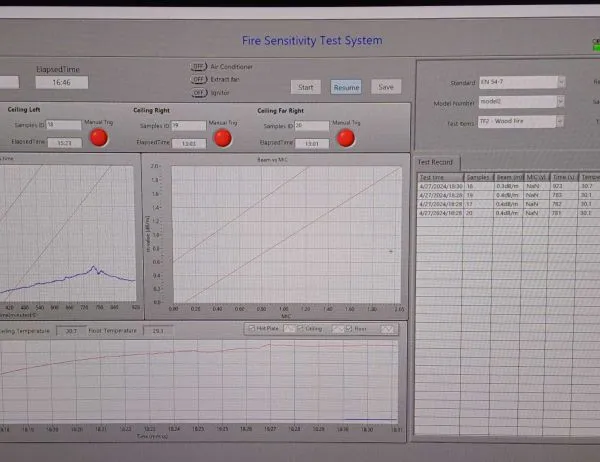The height and width of the screenshot is (462, 600).
Task: Toggle the Extract fan OFF switch
Action: point(199,80)
